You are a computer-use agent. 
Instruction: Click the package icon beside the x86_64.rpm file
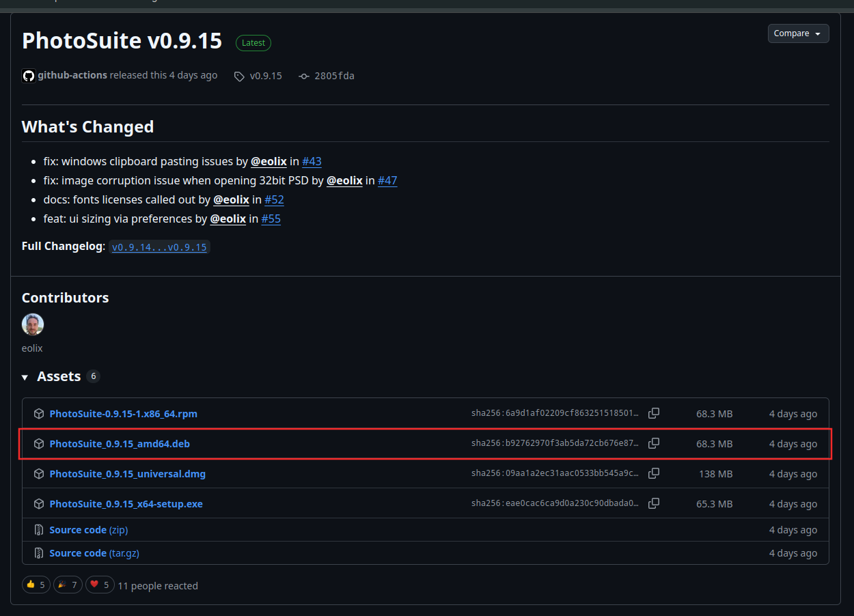(39, 414)
